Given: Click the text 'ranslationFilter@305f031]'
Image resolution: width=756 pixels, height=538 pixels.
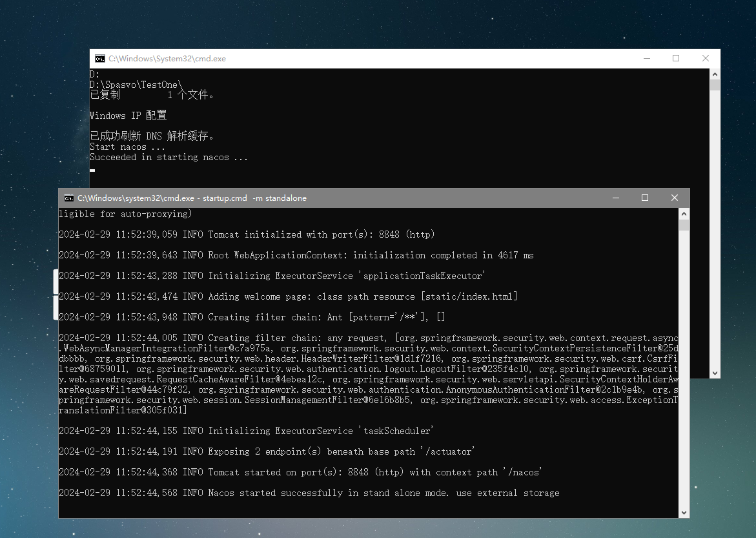Looking at the screenshot, I should 123,410.
